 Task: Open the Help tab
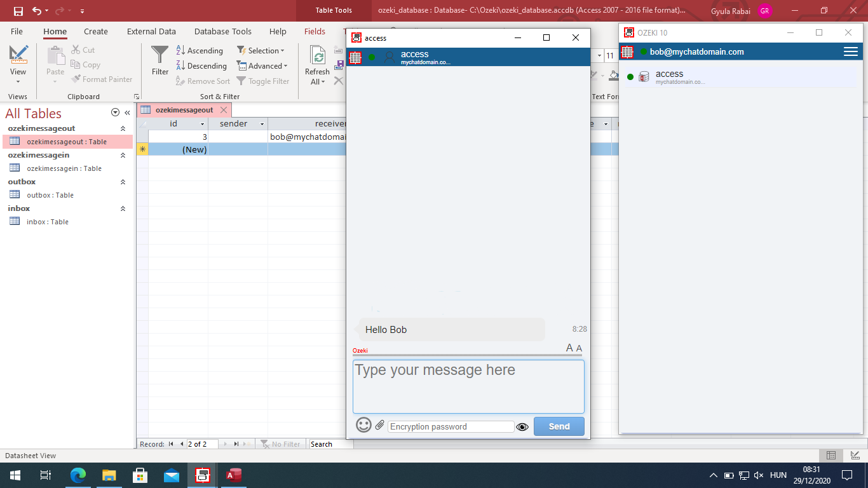278,31
